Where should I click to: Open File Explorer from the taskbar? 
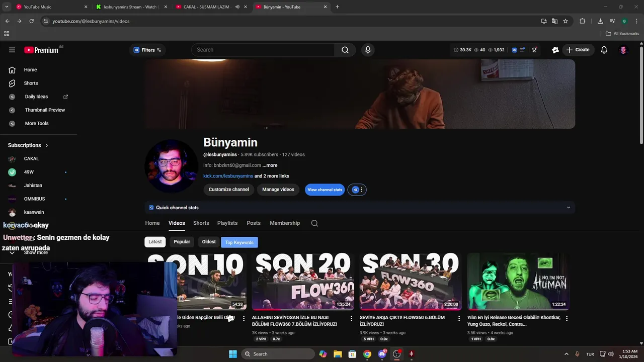(x=338, y=354)
